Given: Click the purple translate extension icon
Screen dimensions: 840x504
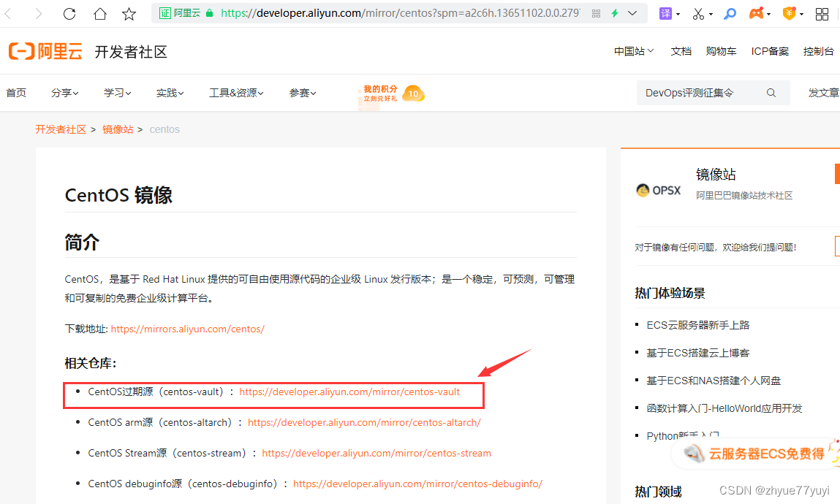Looking at the screenshot, I should click(x=665, y=13).
